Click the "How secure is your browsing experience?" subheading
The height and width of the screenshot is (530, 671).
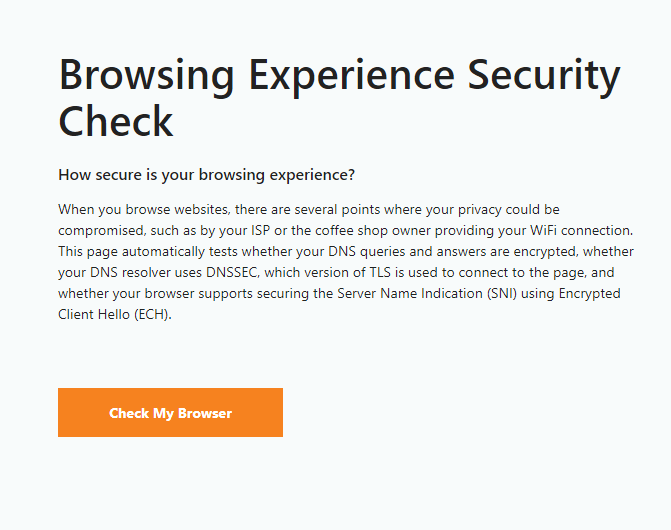[207, 175]
